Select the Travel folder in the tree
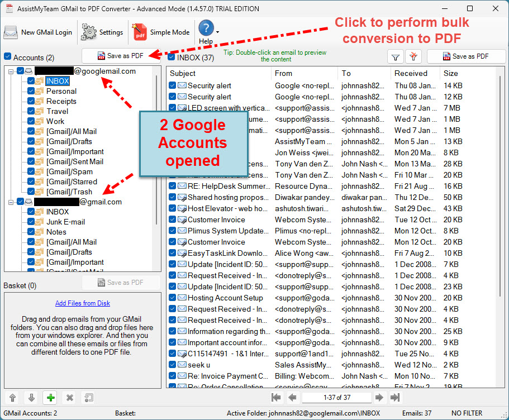This screenshot has width=509, height=420. pyautogui.click(x=57, y=111)
